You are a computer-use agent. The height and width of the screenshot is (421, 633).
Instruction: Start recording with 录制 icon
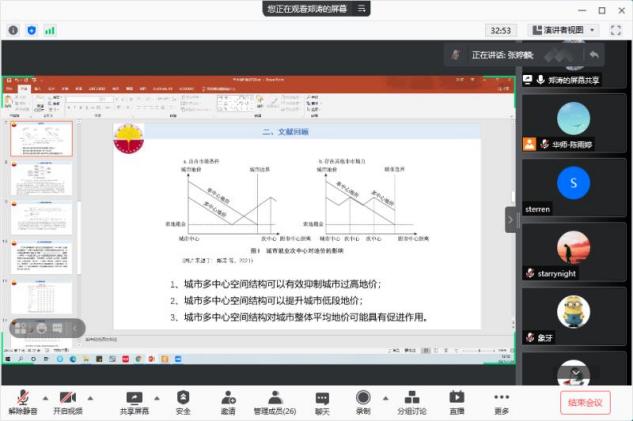[x=363, y=397]
